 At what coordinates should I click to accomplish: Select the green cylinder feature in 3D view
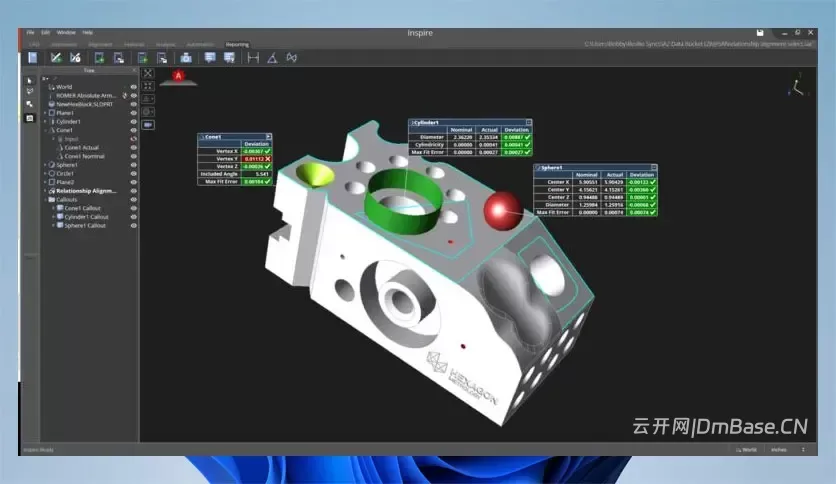[x=404, y=201]
